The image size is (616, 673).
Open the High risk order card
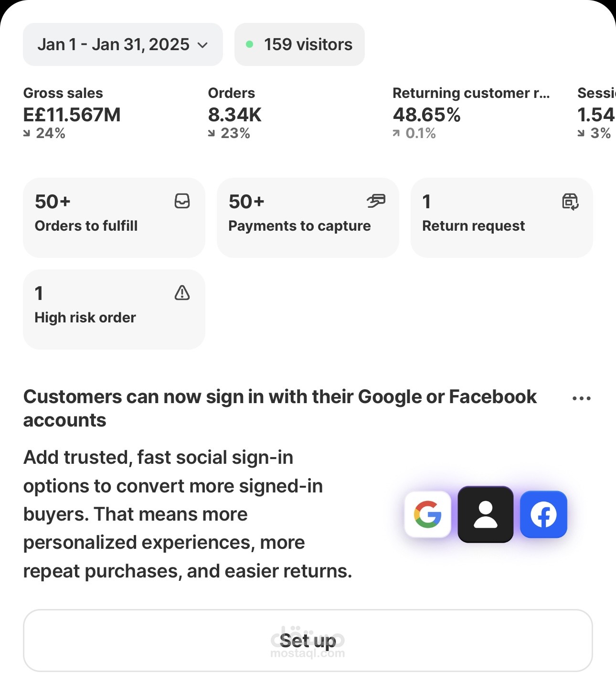(114, 310)
